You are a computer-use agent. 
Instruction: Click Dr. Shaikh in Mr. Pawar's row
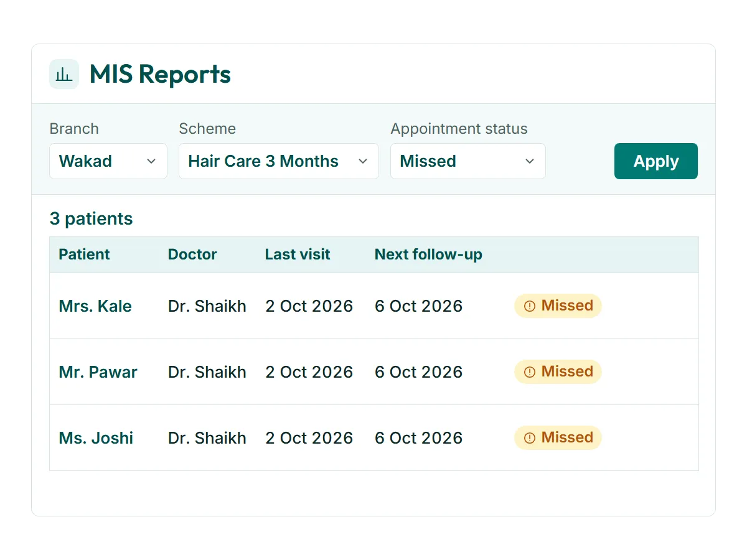tap(207, 372)
